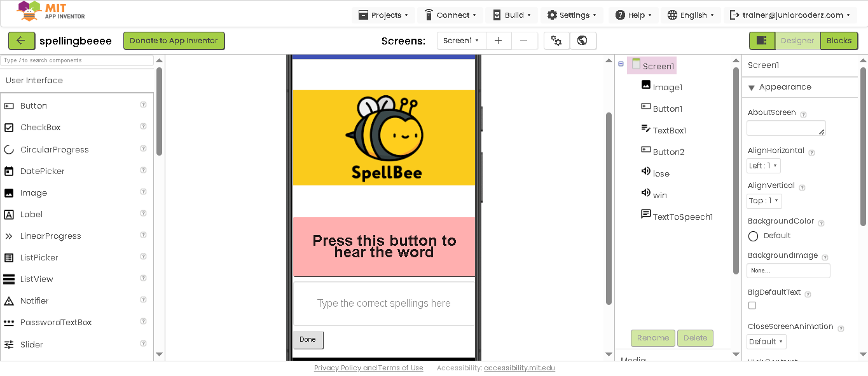
Task: Open the Settings menu
Action: [x=572, y=15]
